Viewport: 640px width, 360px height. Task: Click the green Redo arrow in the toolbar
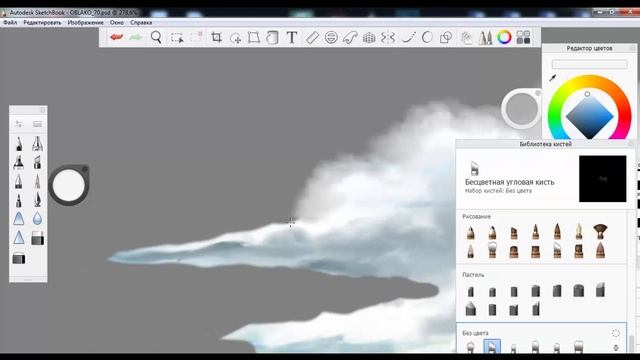136,38
